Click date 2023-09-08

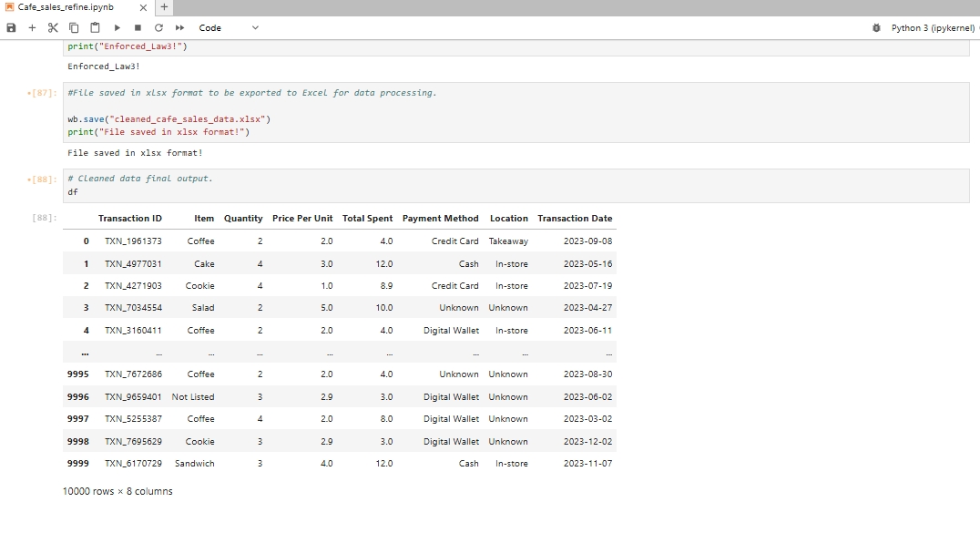click(x=587, y=241)
